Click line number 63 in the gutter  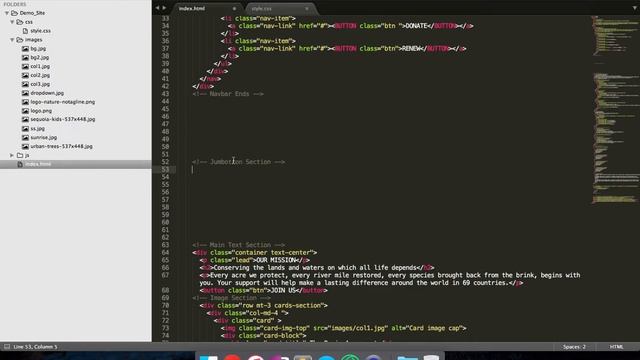pyautogui.click(x=165, y=245)
